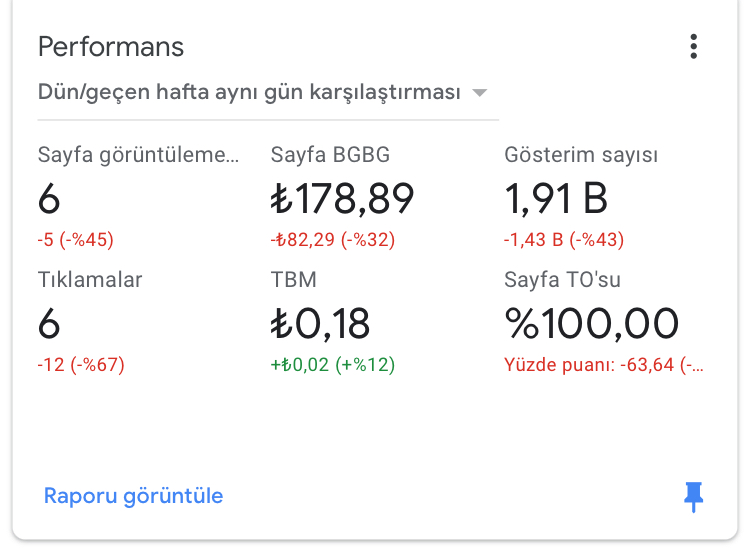Click the Gösterim sayısı label
750x548 pixels.
coord(581,155)
